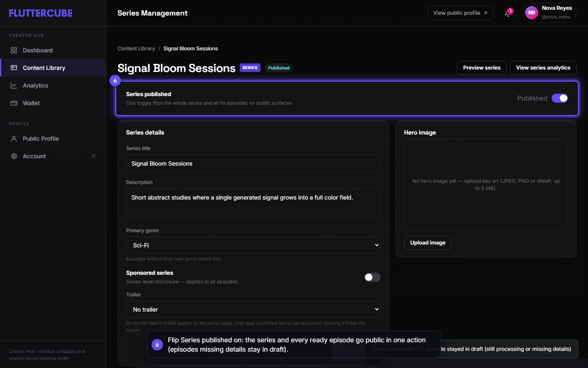
Task: Click the hero image upload drop area
Action: 486,185
